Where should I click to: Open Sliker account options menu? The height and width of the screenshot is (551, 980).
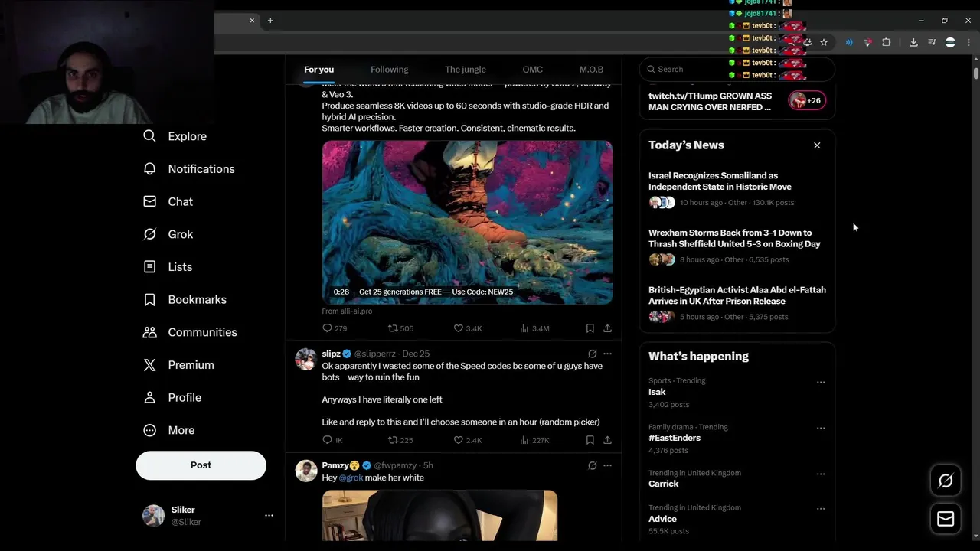(269, 516)
